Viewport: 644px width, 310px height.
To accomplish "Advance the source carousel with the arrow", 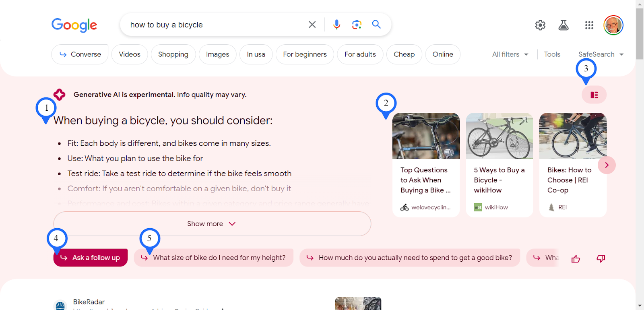I will click(x=607, y=165).
